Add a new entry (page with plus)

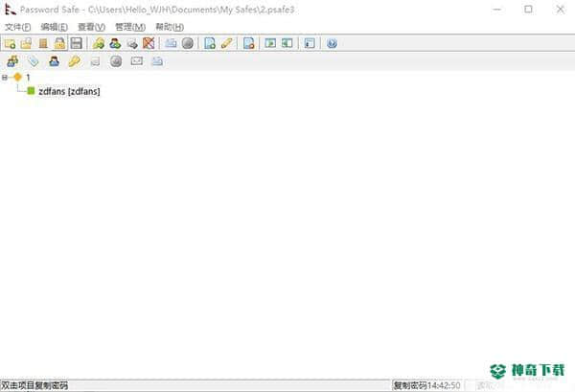[x=210, y=43]
